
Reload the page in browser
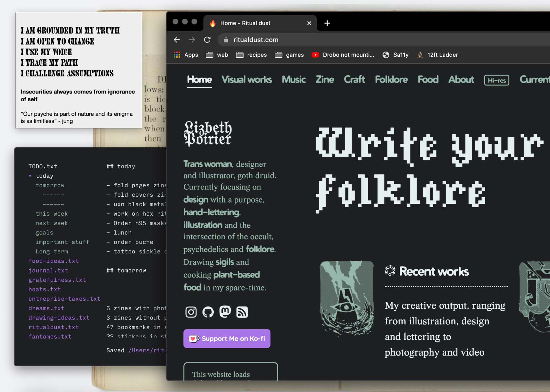(207, 40)
